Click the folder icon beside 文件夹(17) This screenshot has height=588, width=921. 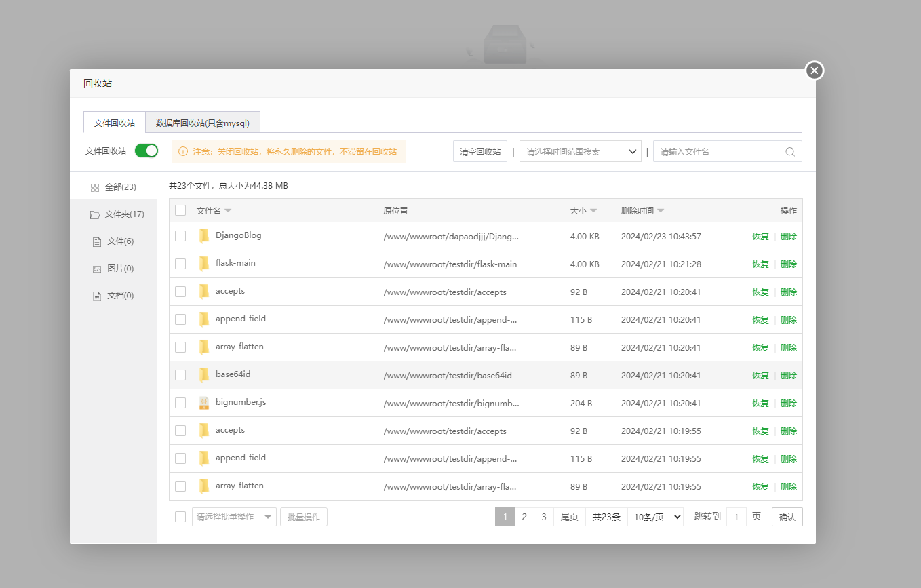(x=95, y=215)
